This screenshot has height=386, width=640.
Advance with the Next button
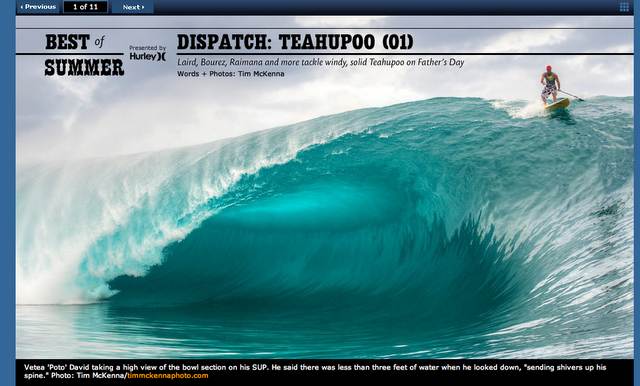point(133,7)
